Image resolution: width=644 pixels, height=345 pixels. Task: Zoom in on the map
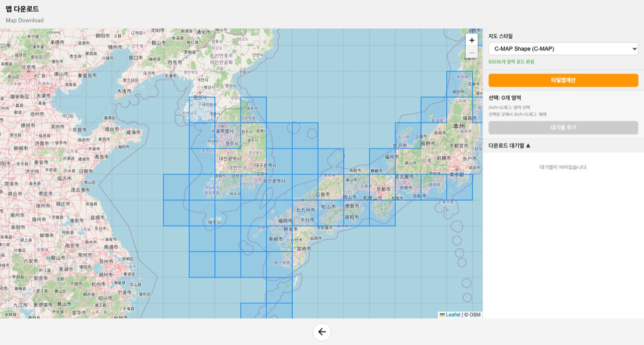471,40
